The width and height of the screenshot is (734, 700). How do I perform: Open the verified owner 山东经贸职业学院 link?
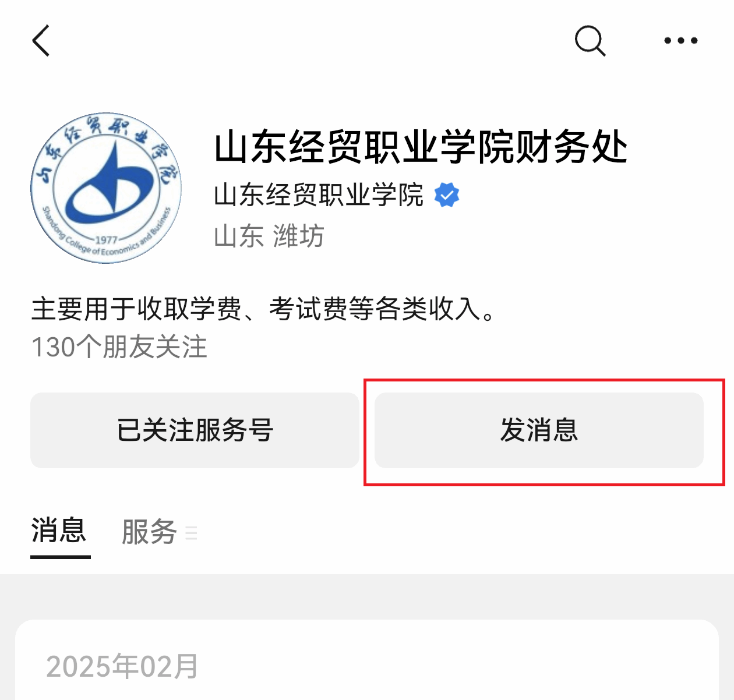coord(319,195)
